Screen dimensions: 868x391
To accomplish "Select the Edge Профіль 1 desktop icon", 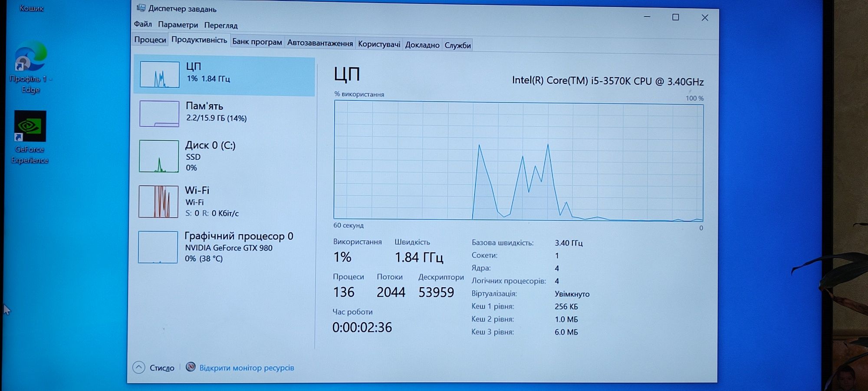I will pos(30,67).
